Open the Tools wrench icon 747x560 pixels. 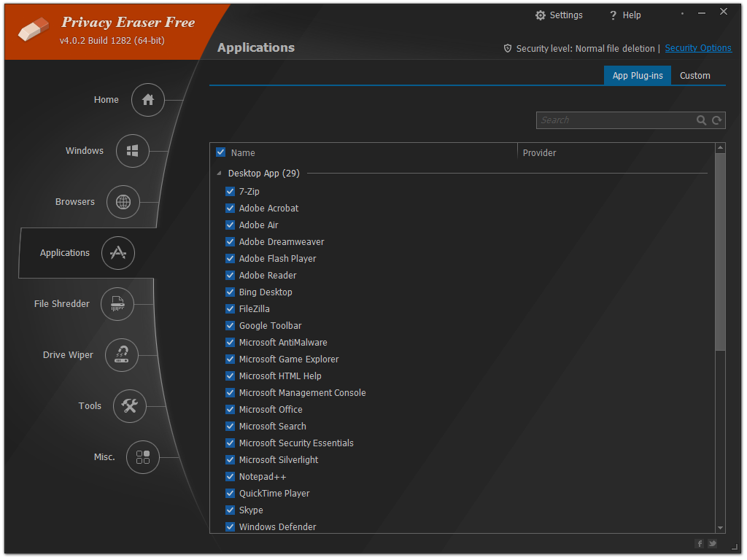coord(130,406)
